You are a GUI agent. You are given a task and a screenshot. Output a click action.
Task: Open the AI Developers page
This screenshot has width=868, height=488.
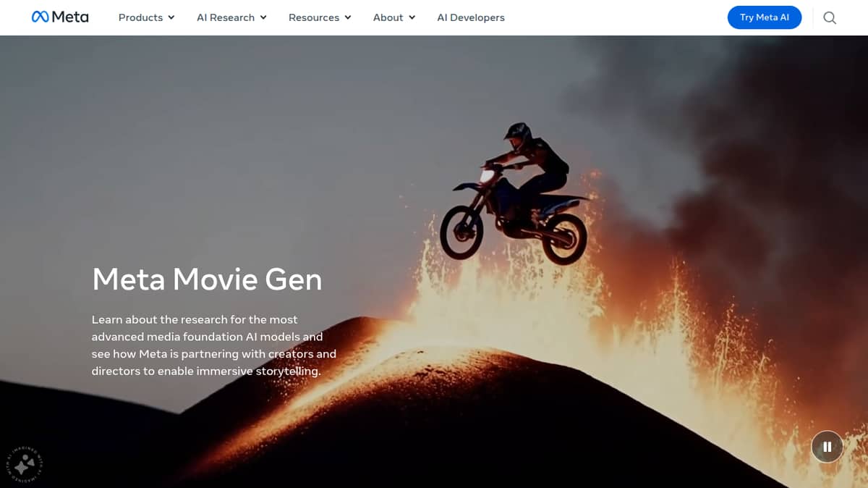click(x=471, y=17)
